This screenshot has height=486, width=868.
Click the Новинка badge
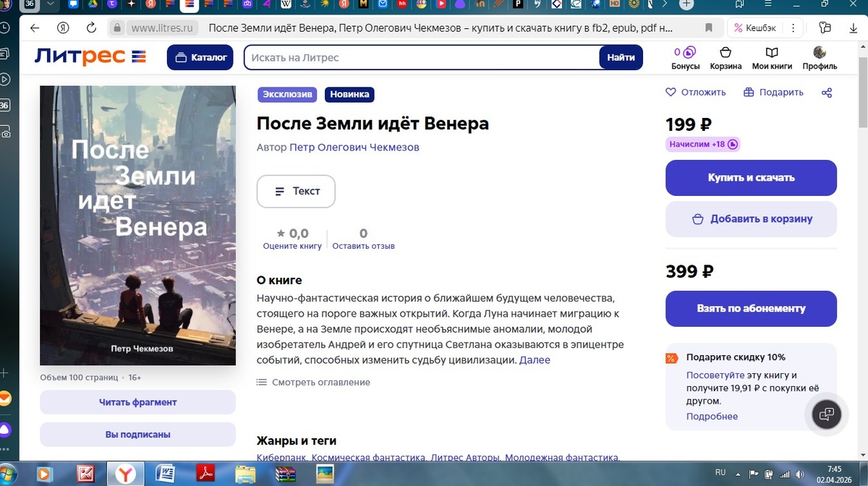coord(349,94)
